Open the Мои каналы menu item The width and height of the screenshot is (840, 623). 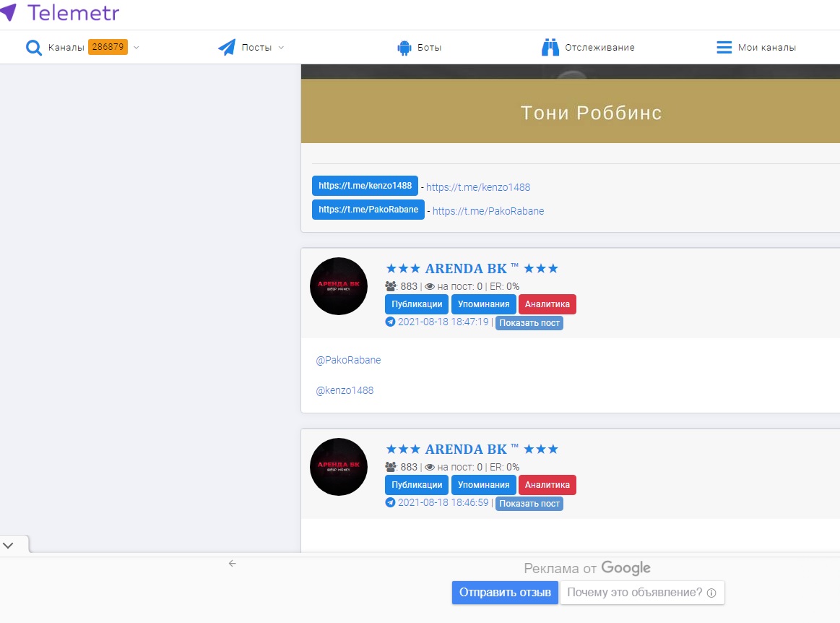[766, 47]
